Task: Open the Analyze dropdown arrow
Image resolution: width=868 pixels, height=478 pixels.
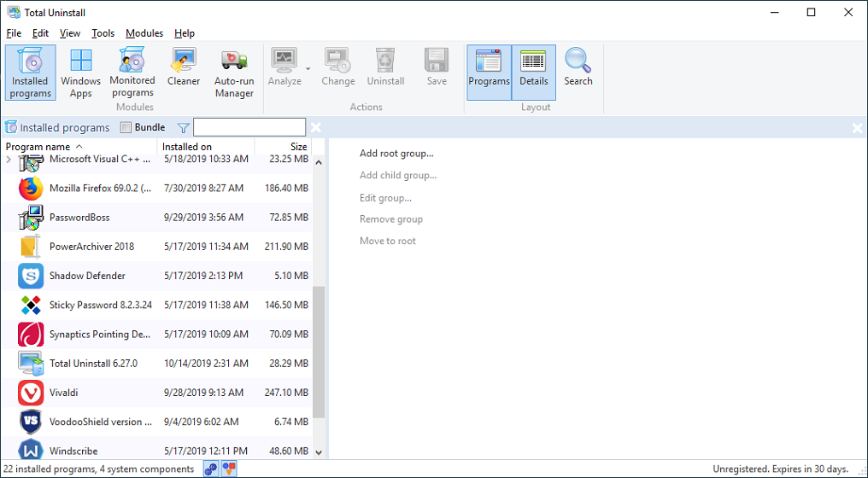Action: click(308, 69)
